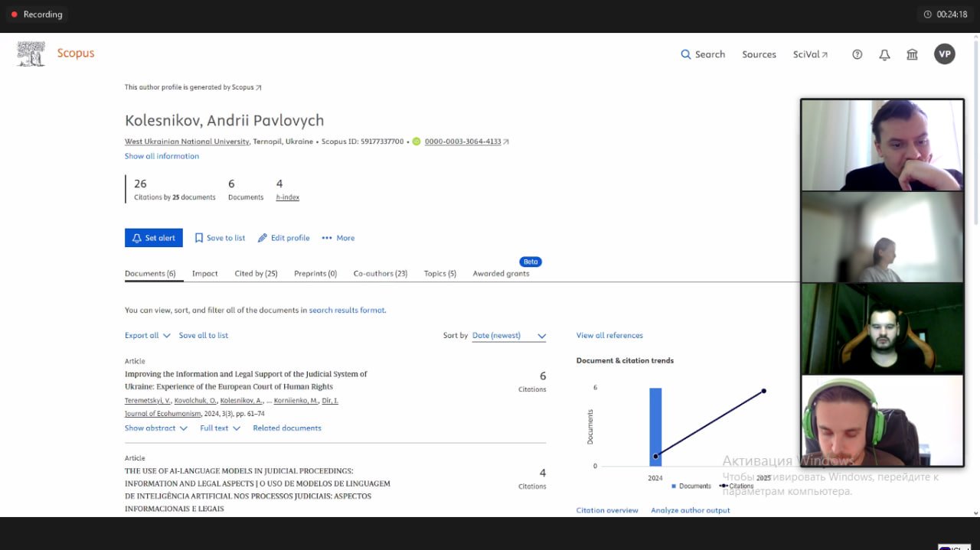Open the help question mark icon
The height and width of the screenshot is (550, 980).
pyautogui.click(x=857, y=54)
